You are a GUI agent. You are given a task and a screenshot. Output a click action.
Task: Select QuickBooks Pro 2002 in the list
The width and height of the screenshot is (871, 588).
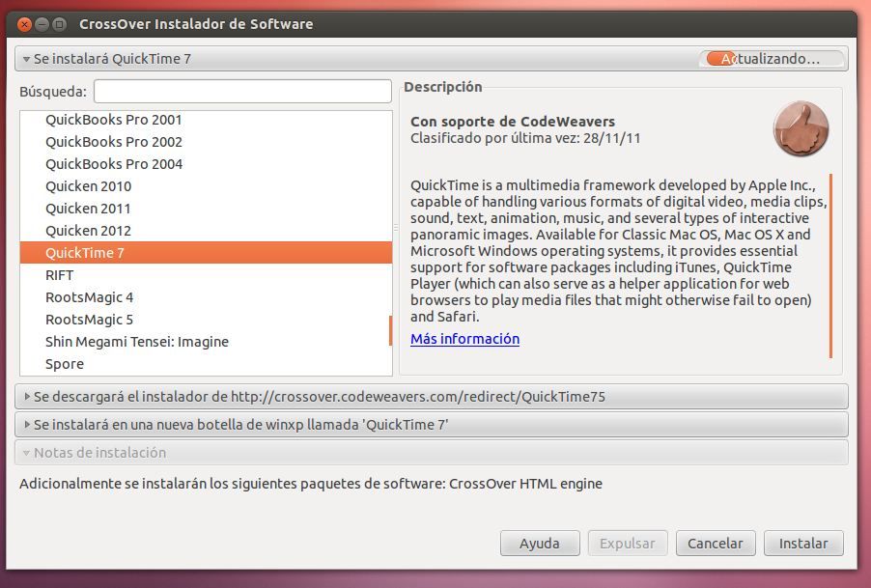[x=206, y=142]
